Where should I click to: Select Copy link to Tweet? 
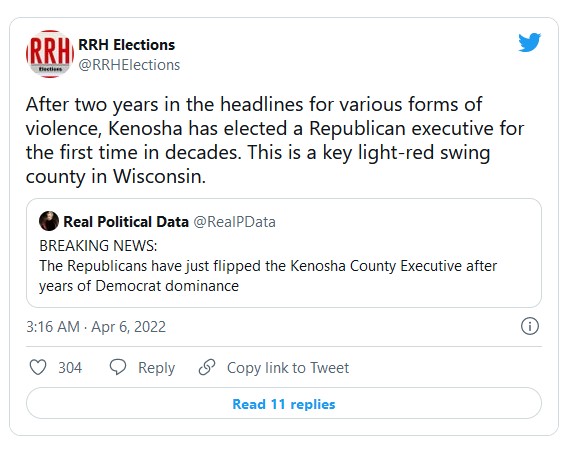tap(288, 368)
